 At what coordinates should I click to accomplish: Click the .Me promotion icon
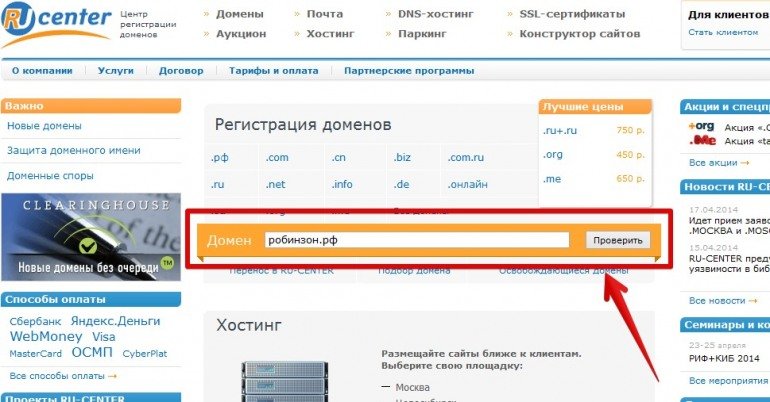701,142
